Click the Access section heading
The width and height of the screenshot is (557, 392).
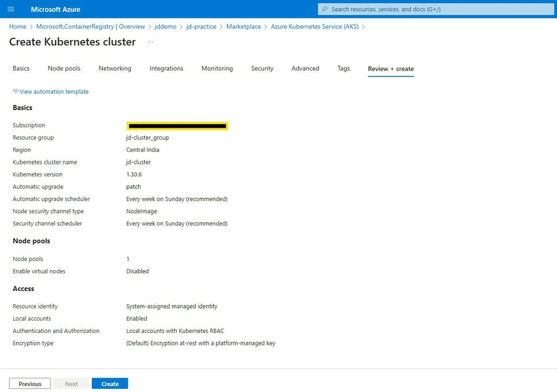click(24, 288)
